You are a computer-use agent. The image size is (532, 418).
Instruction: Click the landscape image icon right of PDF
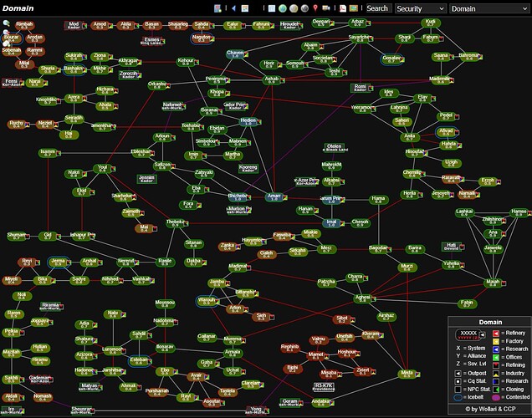click(354, 8)
